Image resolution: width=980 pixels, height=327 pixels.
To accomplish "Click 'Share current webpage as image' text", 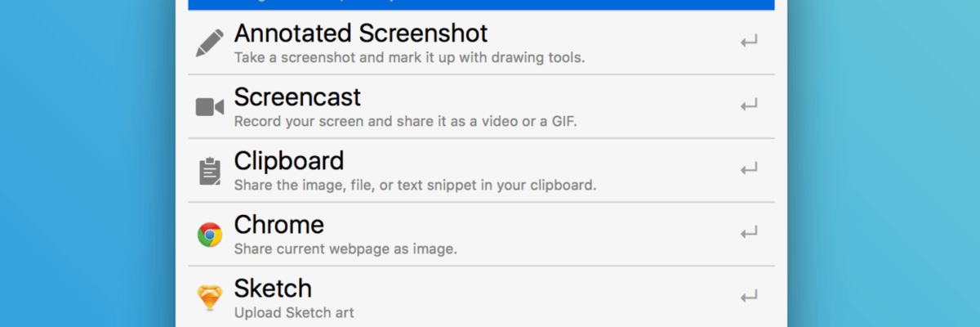I will coord(345,249).
